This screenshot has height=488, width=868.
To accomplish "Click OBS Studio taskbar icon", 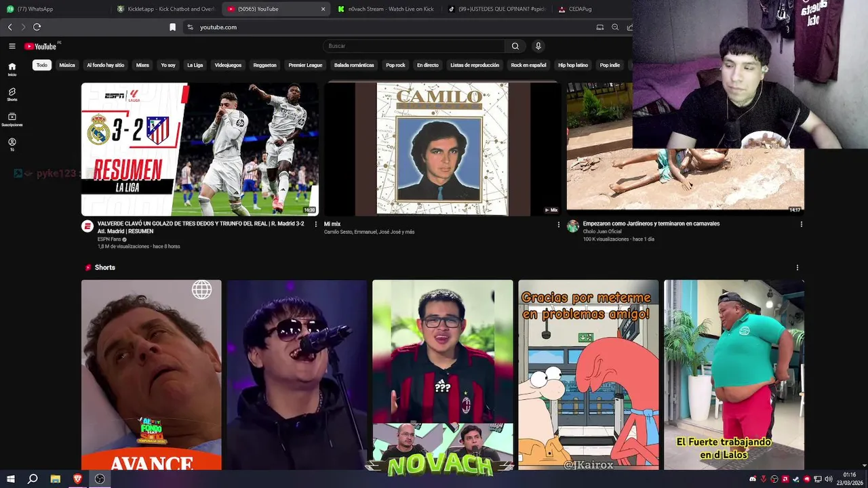I will point(100,479).
